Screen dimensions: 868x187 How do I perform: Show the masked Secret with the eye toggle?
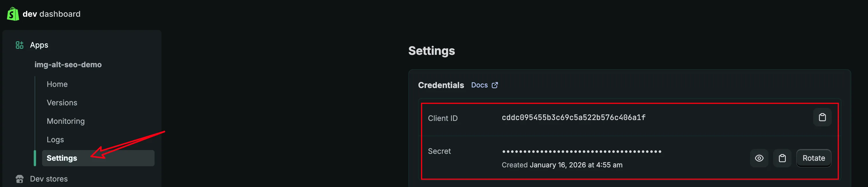point(759,158)
